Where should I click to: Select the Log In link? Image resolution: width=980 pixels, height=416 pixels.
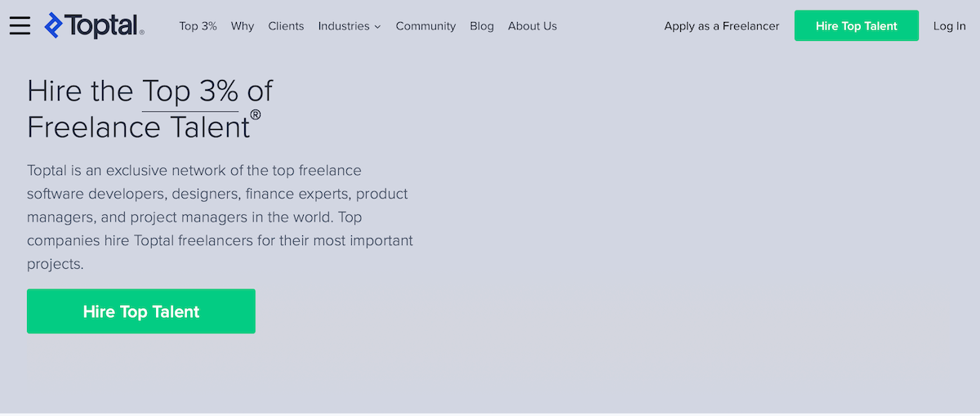950,26
